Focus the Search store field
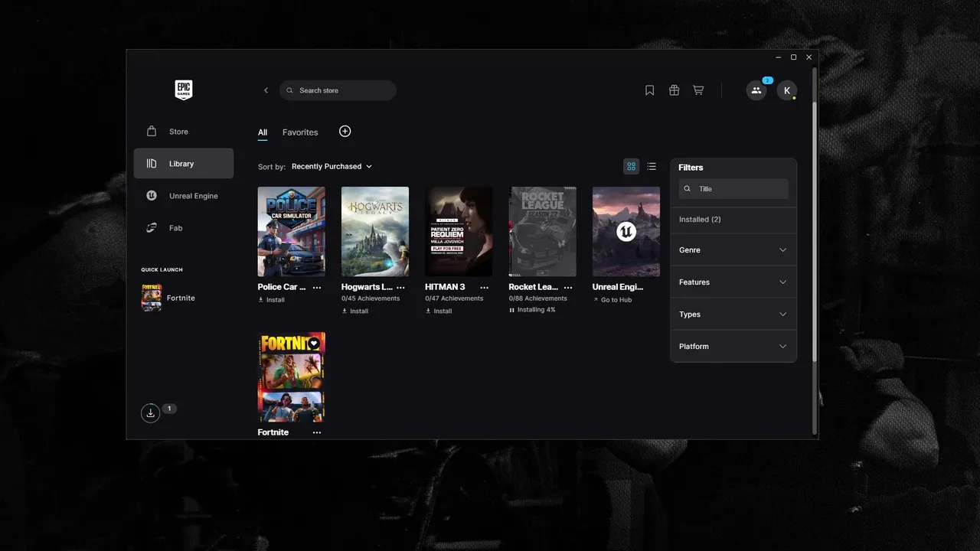The height and width of the screenshot is (551, 980). click(338, 90)
